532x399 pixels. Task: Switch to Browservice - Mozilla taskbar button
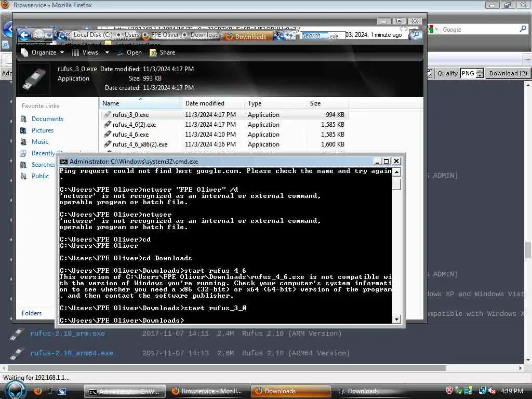208,391
